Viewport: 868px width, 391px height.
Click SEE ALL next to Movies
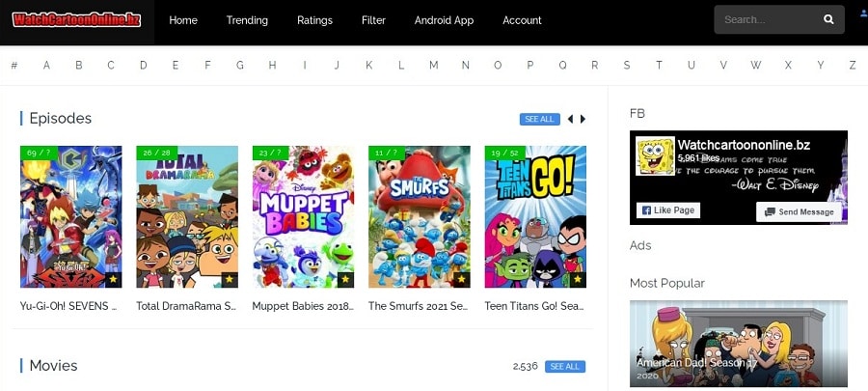[565, 367]
